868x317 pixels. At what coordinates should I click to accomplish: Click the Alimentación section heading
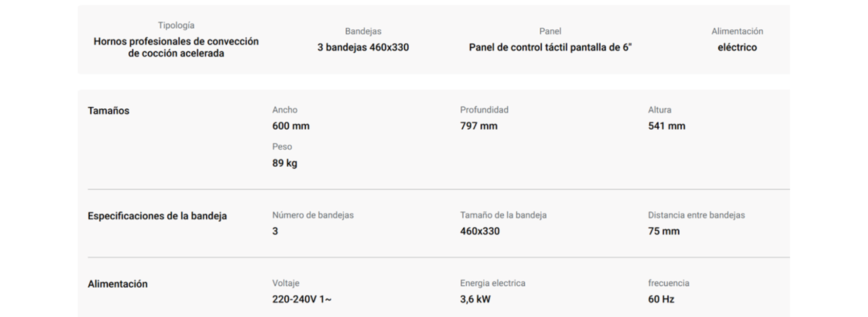point(118,284)
